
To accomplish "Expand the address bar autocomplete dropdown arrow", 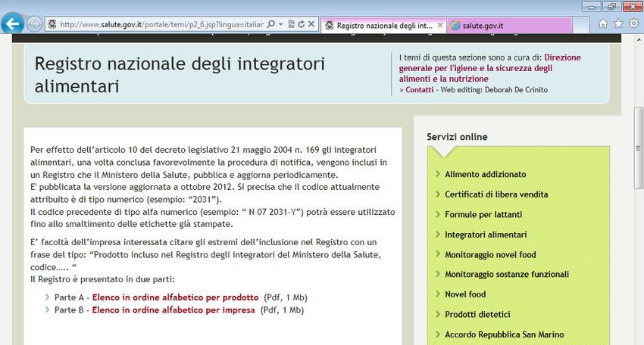I will 280,24.
